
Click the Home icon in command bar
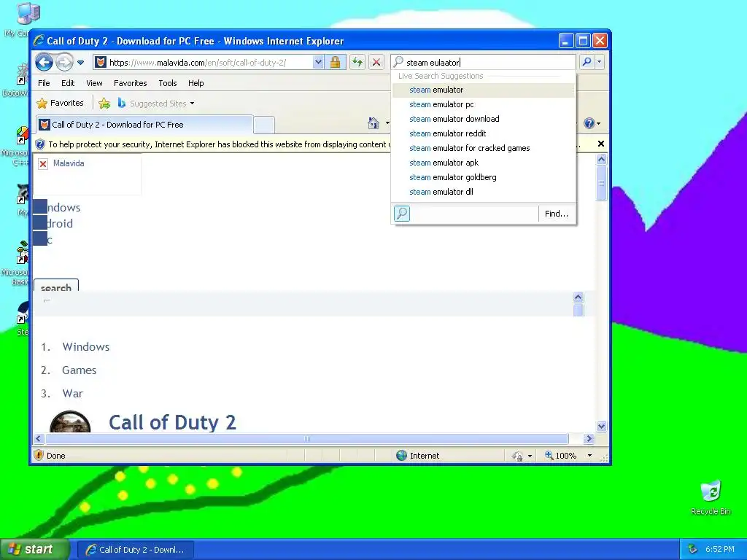point(373,123)
